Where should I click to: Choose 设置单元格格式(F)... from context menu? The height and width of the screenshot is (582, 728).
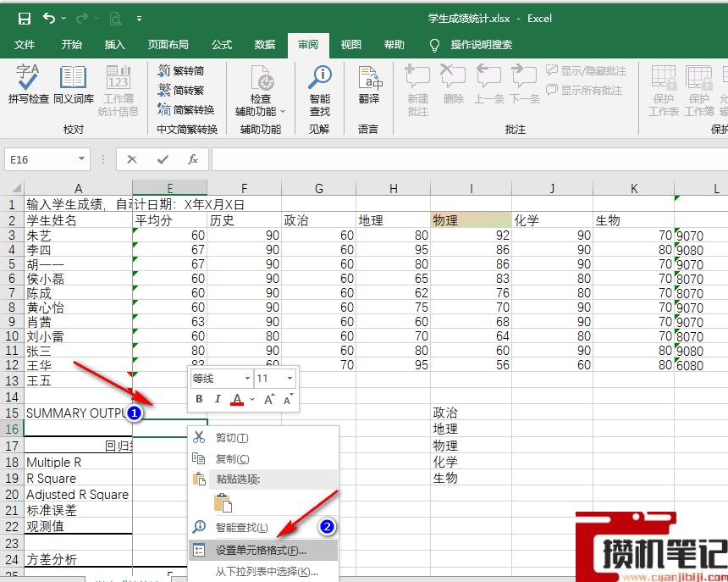click(x=264, y=551)
